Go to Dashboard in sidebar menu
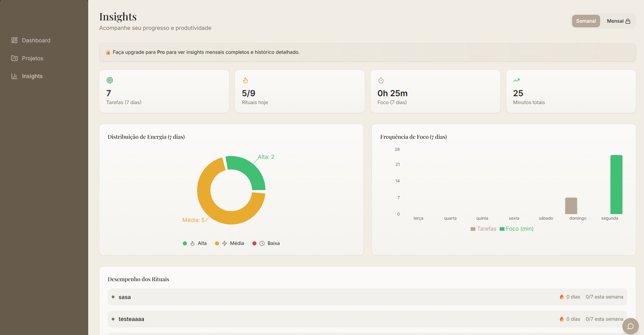The height and width of the screenshot is (335, 644). (x=36, y=40)
